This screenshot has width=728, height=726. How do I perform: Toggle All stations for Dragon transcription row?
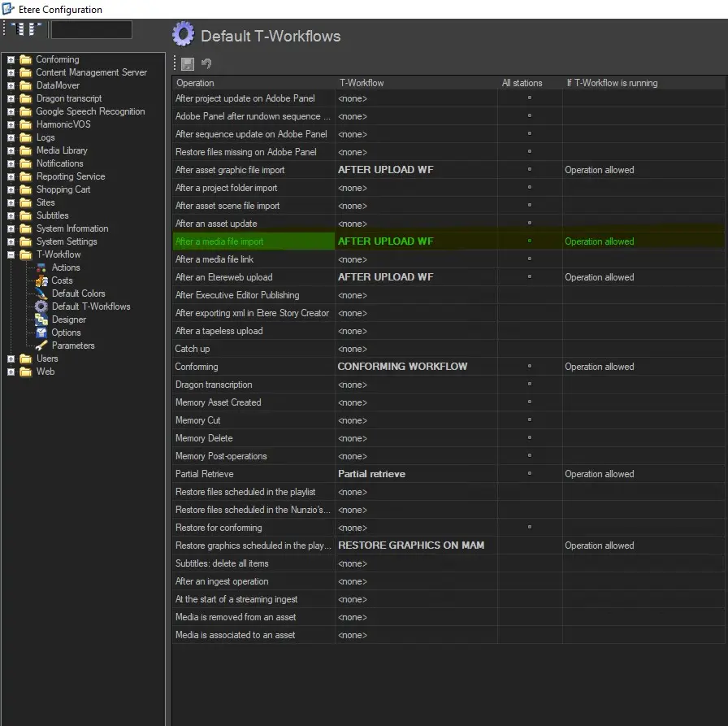[530, 385]
